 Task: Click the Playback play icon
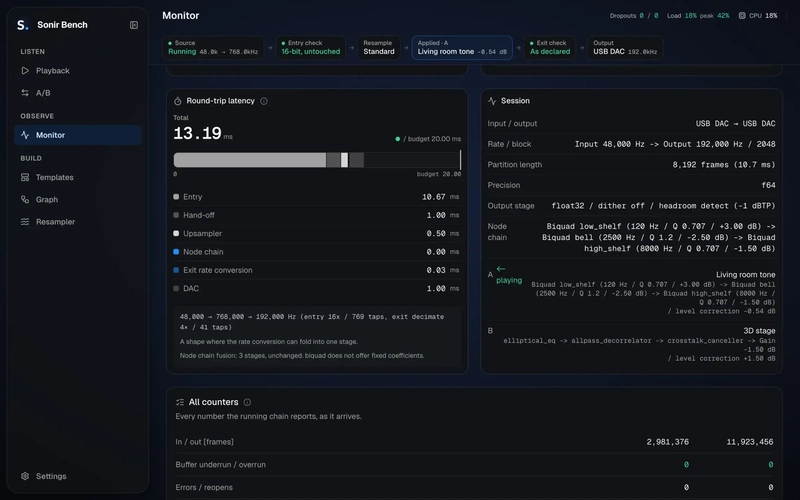[25, 70]
